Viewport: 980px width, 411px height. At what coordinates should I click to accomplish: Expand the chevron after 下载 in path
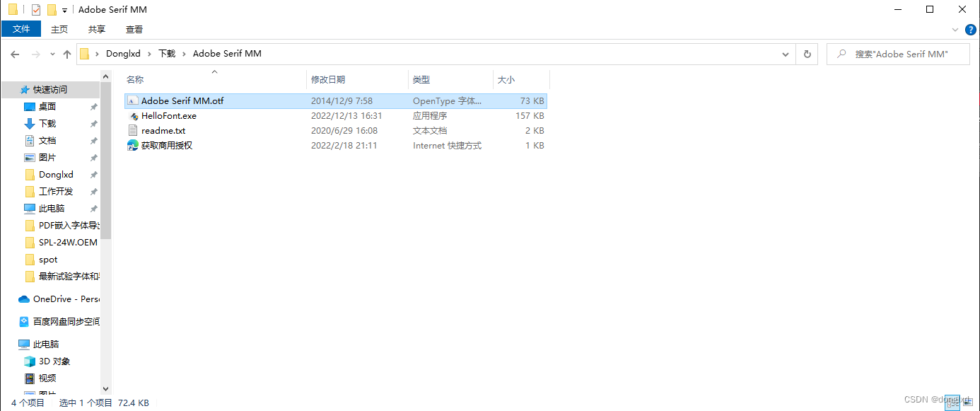[x=184, y=54]
